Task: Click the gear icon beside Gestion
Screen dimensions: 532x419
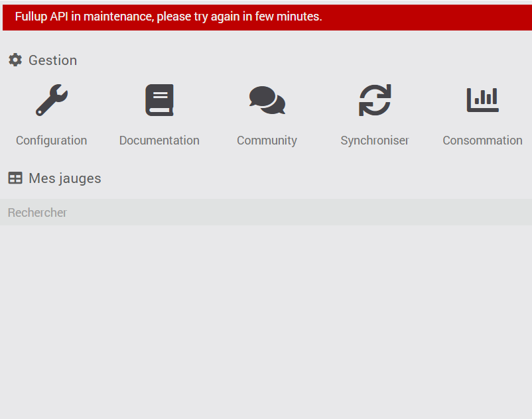Action: [15, 60]
